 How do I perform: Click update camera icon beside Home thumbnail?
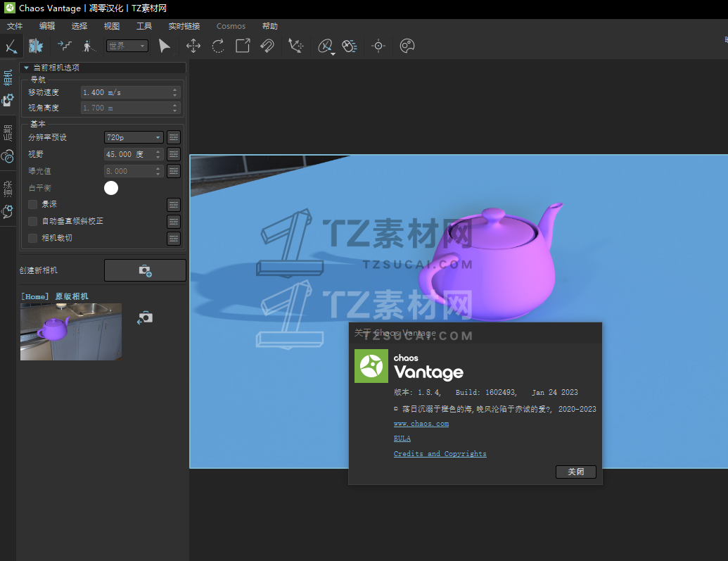click(145, 317)
